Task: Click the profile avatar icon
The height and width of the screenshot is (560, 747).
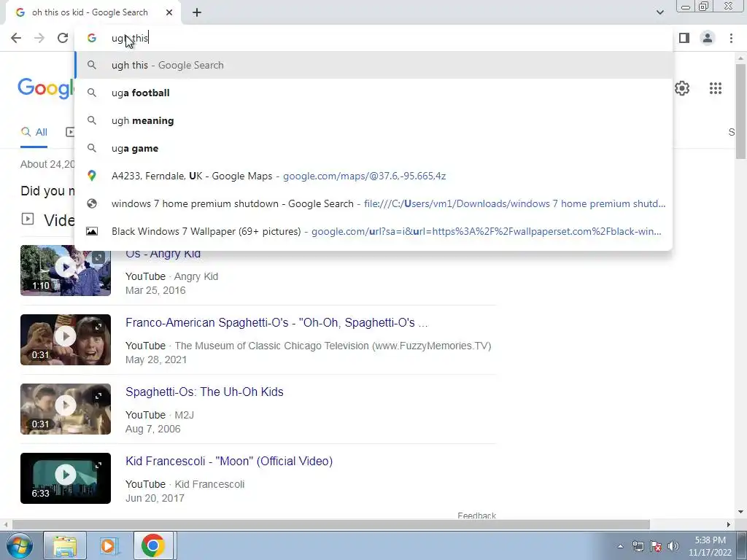Action: click(x=708, y=38)
